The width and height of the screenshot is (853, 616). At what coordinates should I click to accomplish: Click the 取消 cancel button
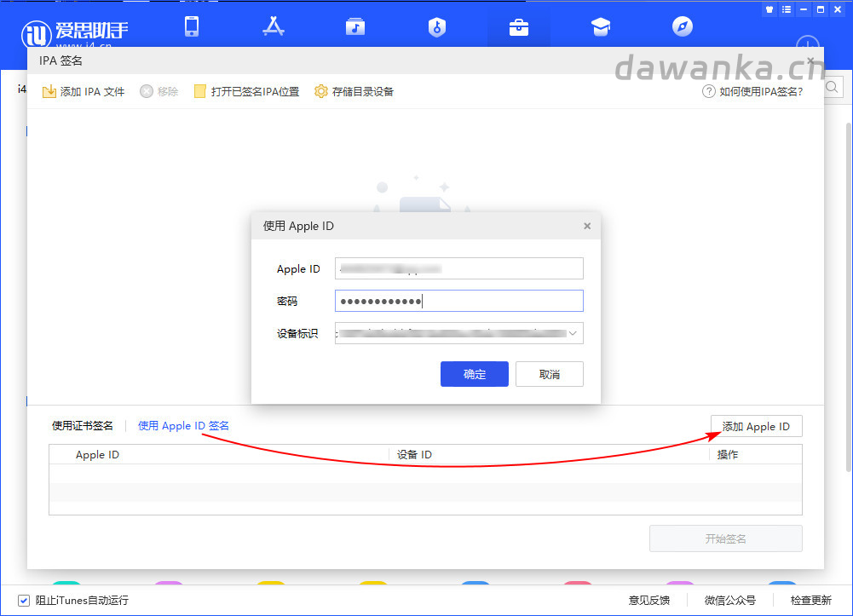pos(550,374)
